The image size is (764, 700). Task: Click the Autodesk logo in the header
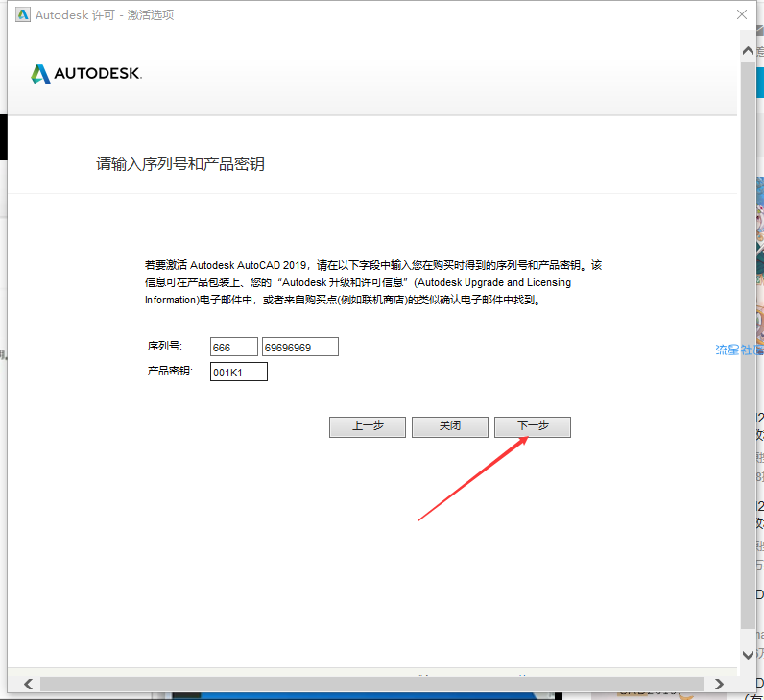(86, 74)
